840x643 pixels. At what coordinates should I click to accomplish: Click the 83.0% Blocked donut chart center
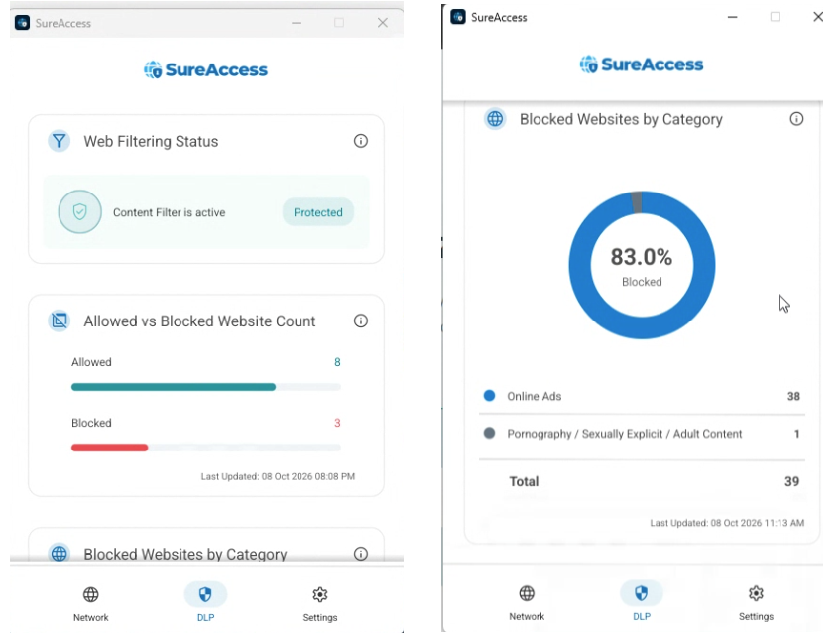642,265
